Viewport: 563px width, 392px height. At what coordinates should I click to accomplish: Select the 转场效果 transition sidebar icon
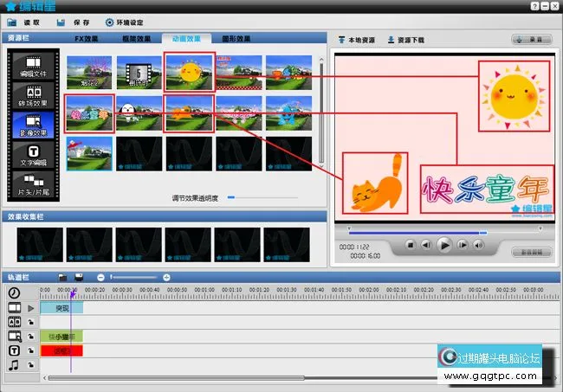[x=33, y=96]
